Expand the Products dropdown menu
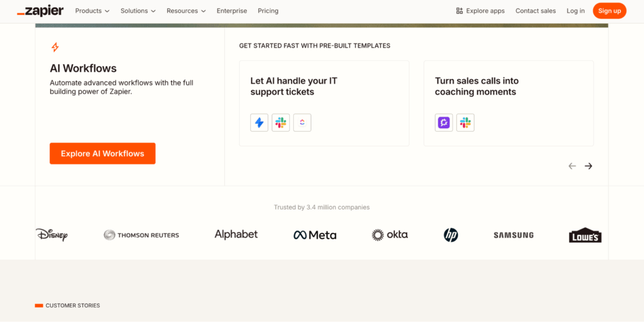This screenshot has height=322, width=644. 92,11
